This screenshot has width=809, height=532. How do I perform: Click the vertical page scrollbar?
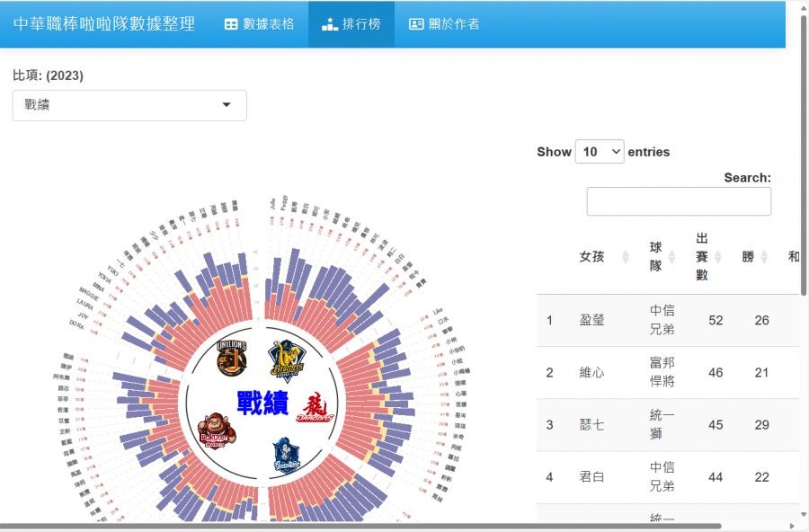point(804,155)
